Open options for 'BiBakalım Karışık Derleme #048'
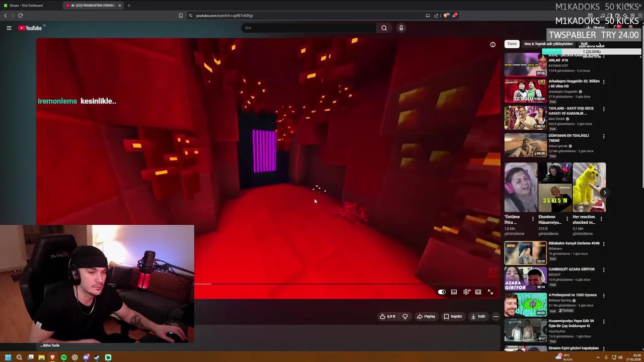 [604, 244]
